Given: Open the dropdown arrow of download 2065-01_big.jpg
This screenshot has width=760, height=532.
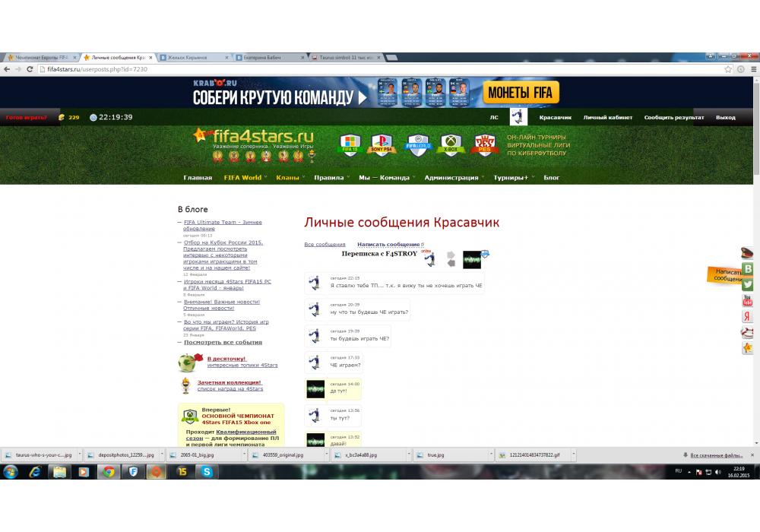Looking at the screenshot, I should (244, 454).
